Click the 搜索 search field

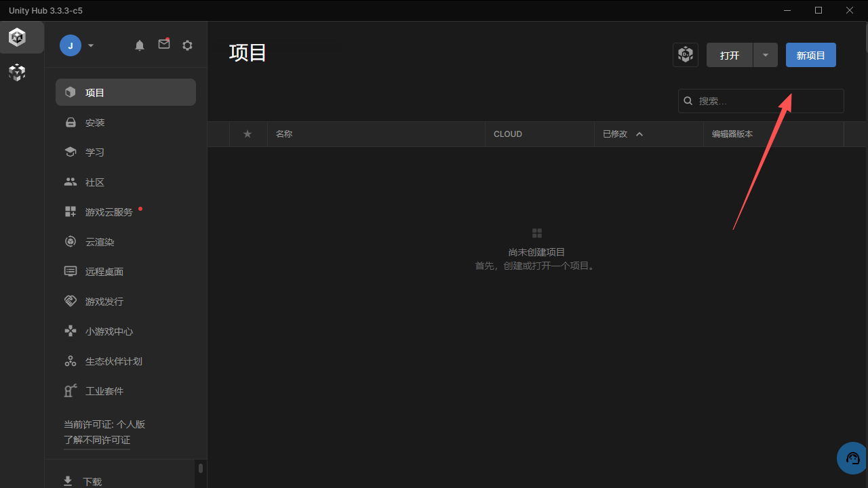pos(761,101)
